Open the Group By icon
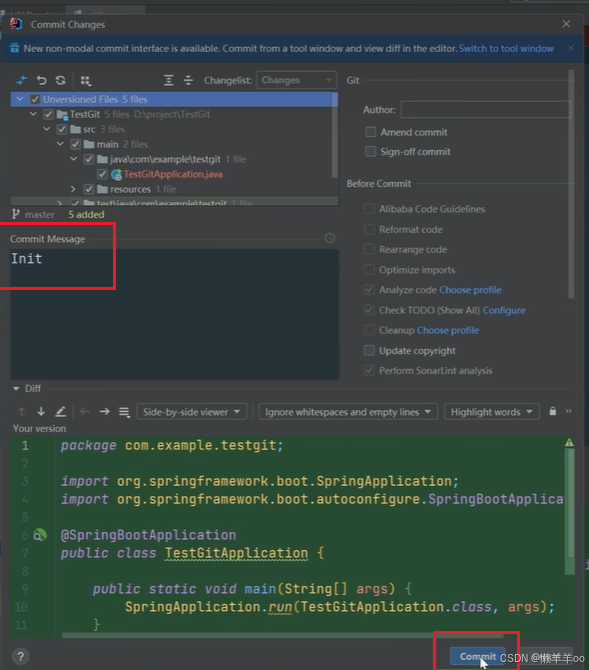Image resolution: width=589 pixels, height=670 pixels. coord(85,80)
